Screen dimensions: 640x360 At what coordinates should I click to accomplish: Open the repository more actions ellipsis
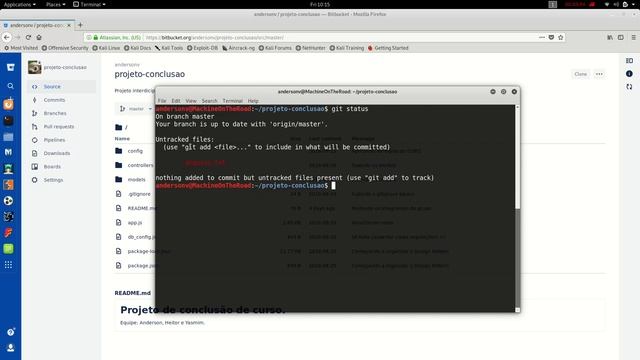click(599, 74)
